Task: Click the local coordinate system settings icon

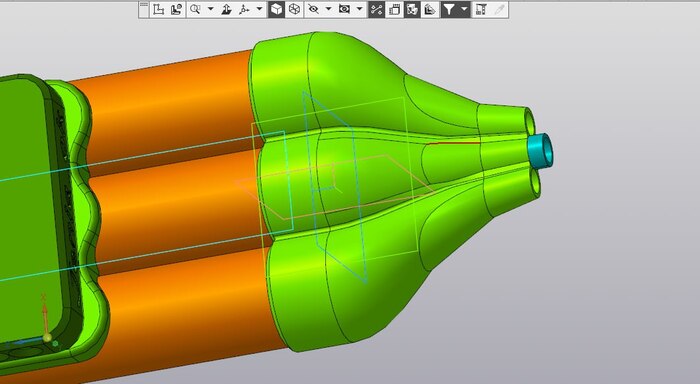Action: pos(176,9)
